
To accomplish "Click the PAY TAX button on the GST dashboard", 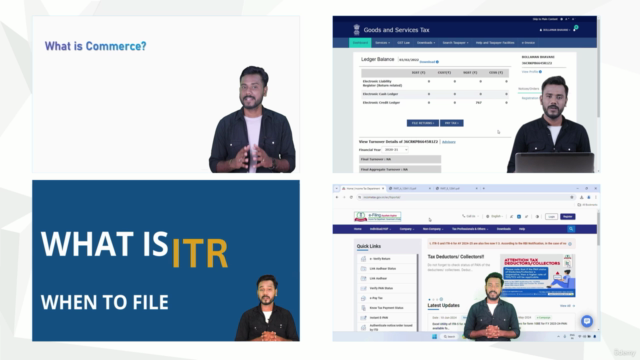I will [451, 123].
